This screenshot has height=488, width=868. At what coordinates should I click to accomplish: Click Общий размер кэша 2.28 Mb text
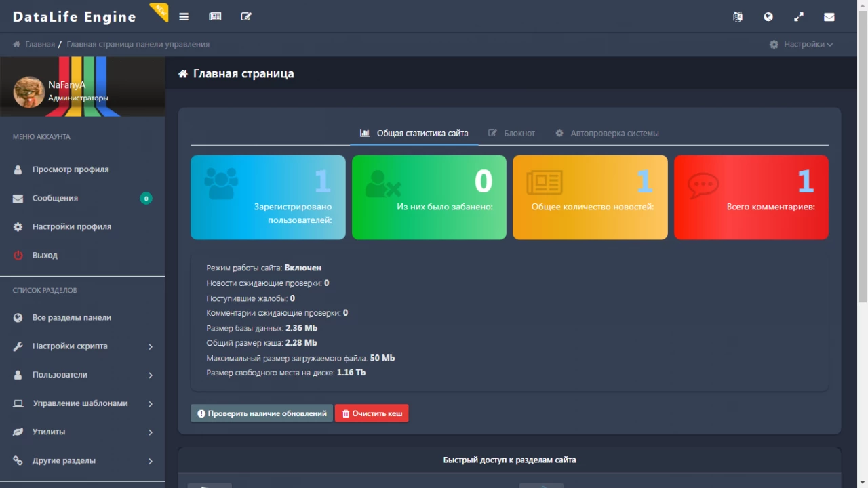click(262, 343)
